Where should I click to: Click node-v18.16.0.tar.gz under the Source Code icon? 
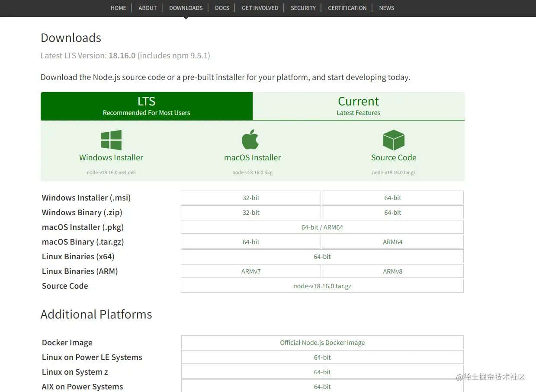pyautogui.click(x=394, y=172)
